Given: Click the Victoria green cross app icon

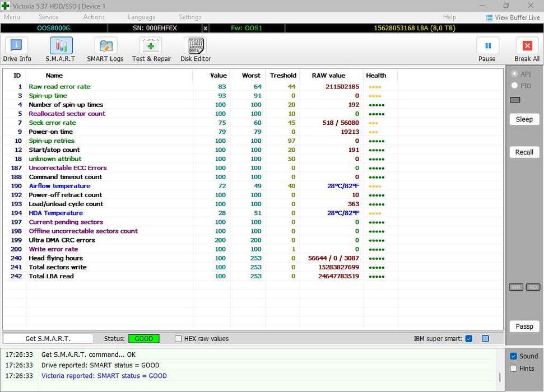Looking at the screenshot, I should pyautogui.click(x=5, y=6).
